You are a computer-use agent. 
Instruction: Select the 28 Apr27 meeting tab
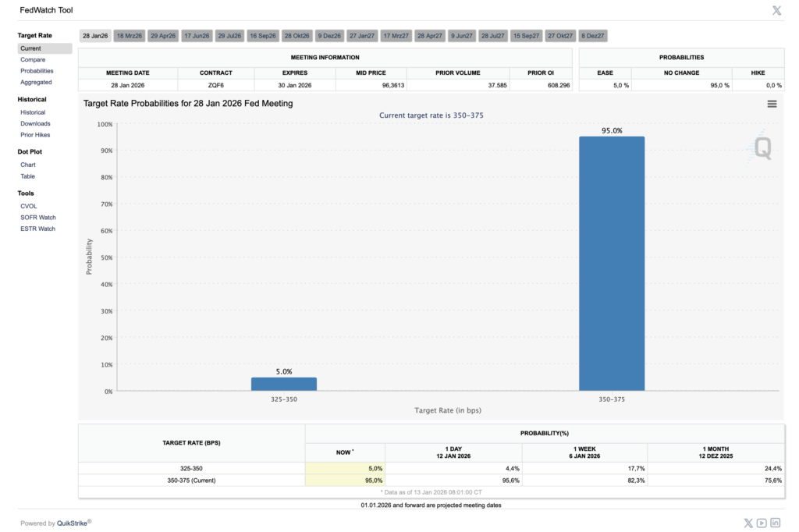tap(430, 36)
